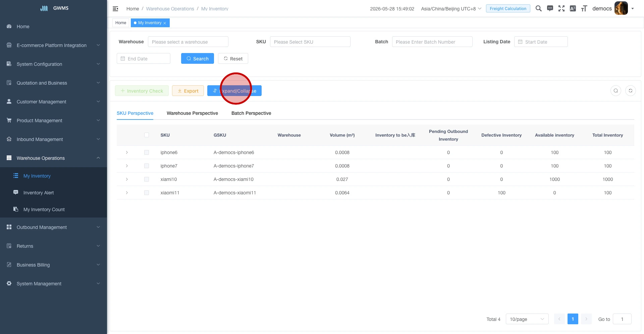The image size is (644, 334).
Task: Open the message chat bubble icon
Action: pos(550,8)
